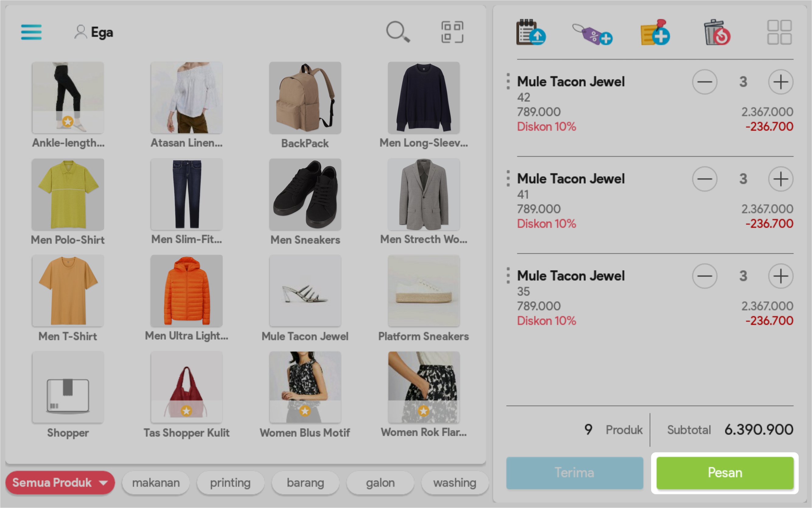This screenshot has height=508, width=812.
Task: Increase quantity of Mule Tacon Jewel 35
Action: [x=780, y=276]
